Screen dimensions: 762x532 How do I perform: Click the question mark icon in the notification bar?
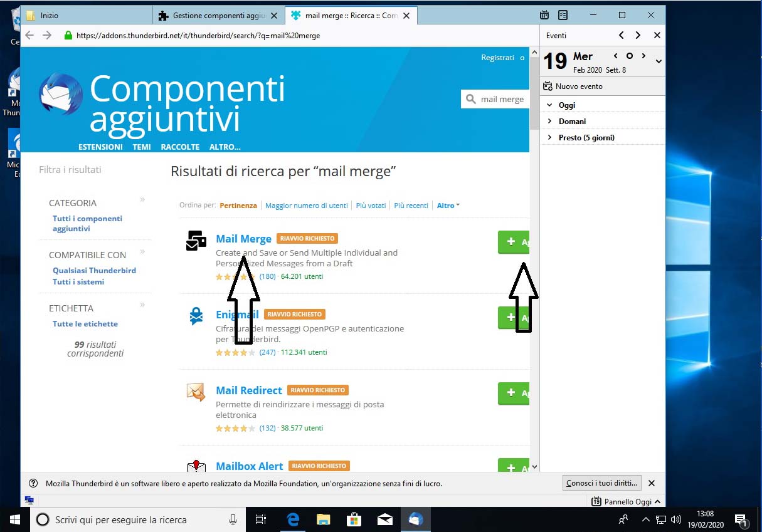[x=34, y=483]
